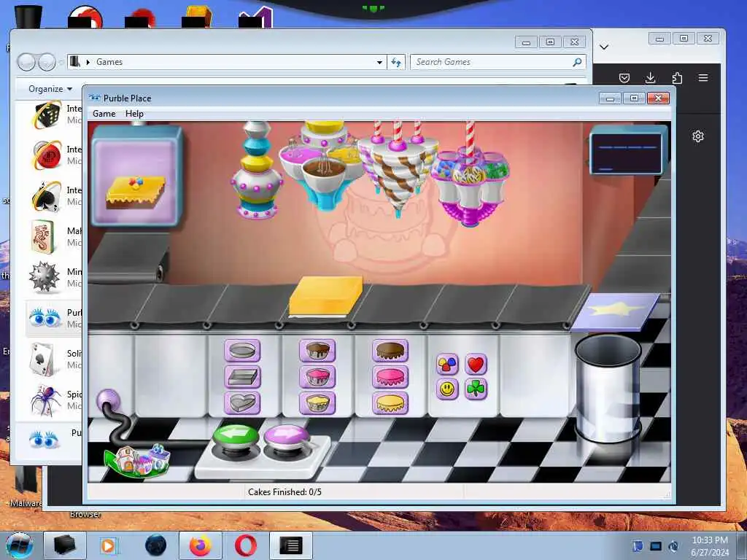Click search magnifier icon in Games window
The height and width of the screenshot is (560, 747).
pyautogui.click(x=577, y=62)
